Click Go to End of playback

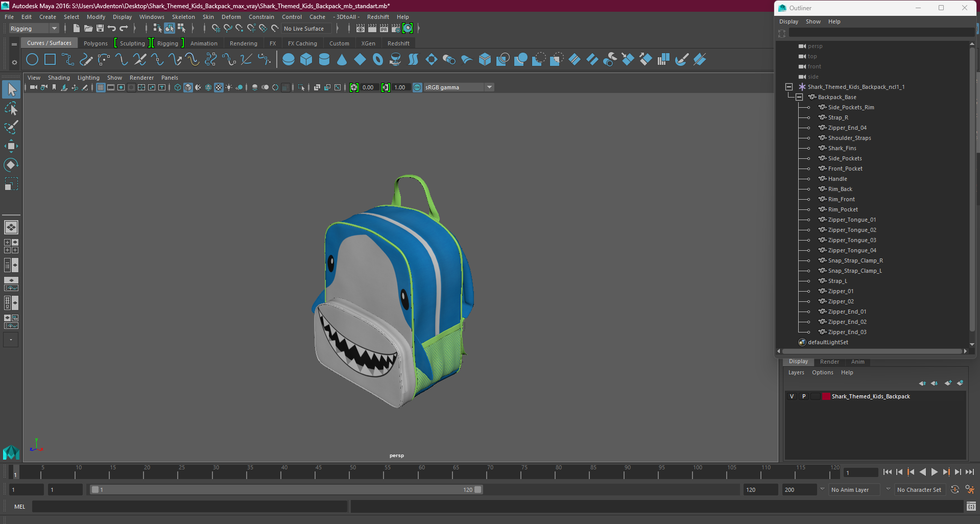[969, 472]
